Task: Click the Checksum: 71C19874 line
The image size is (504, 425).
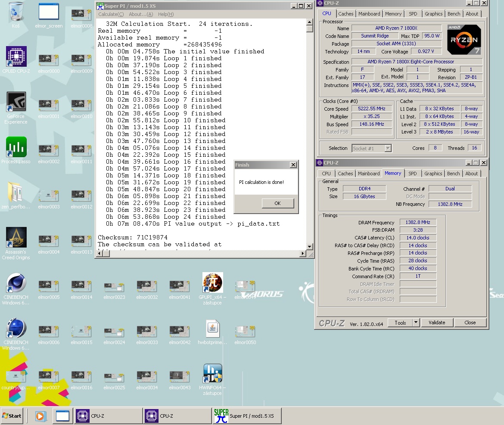Action: point(133,237)
